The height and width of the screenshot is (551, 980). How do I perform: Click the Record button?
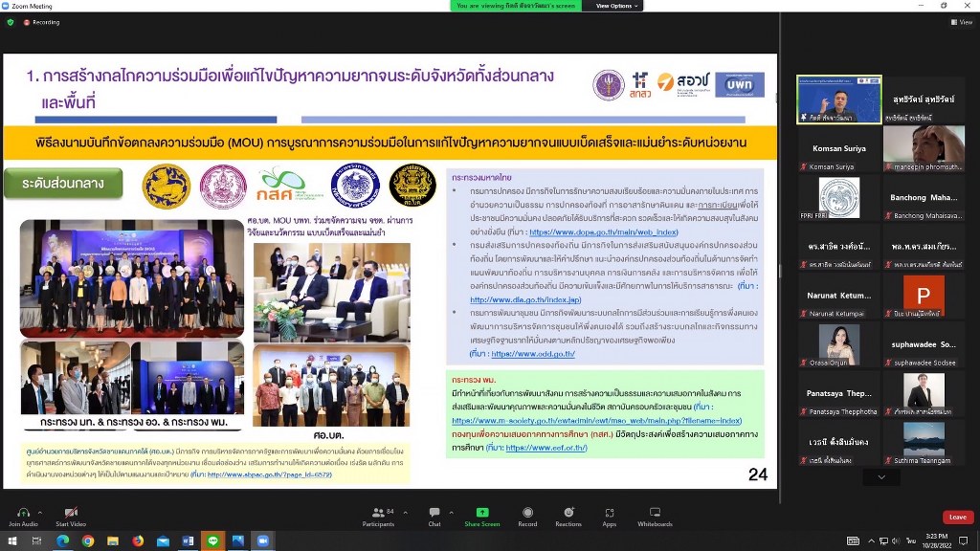527,516
